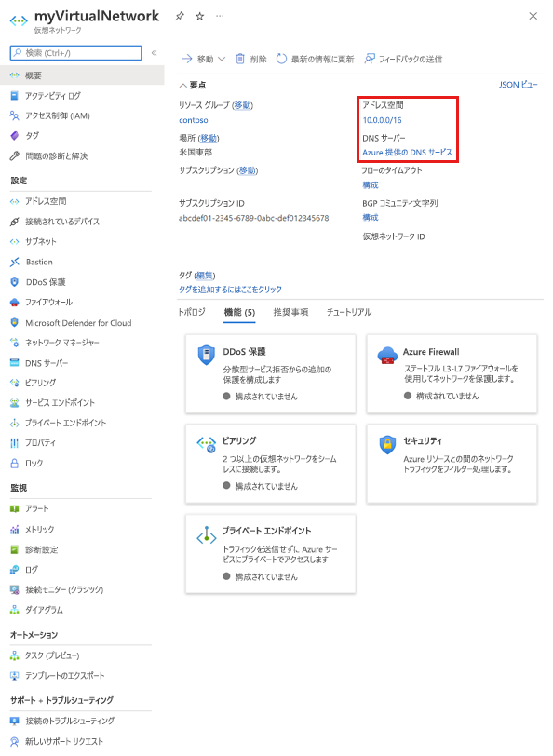Open 診断設定 icon in sidebar
The width and height of the screenshot is (553, 756).
pyautogui.click(x=15, y=549)
